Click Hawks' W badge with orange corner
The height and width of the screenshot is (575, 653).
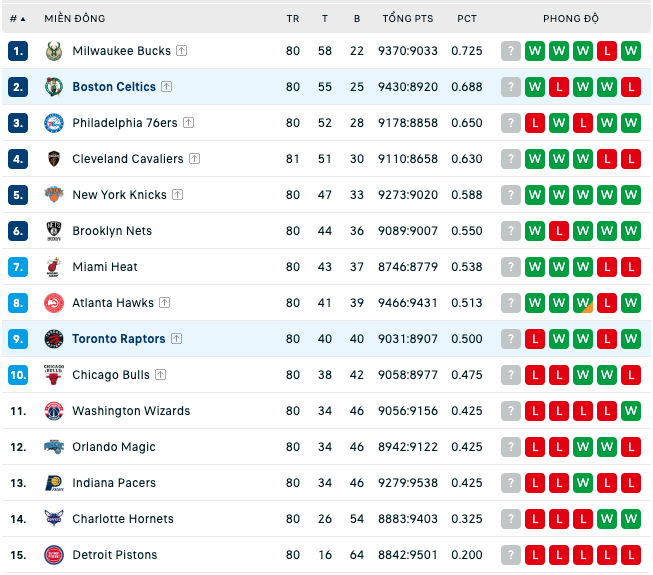click(583, 303)
